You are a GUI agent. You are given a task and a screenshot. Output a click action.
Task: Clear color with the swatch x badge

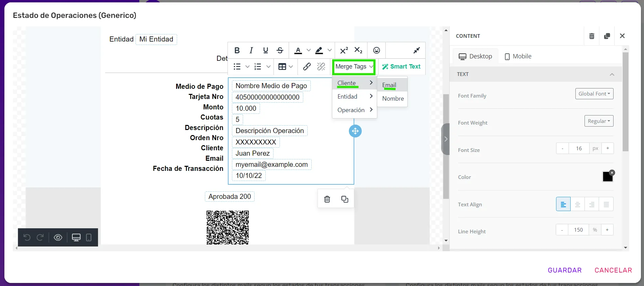point(612,173)
